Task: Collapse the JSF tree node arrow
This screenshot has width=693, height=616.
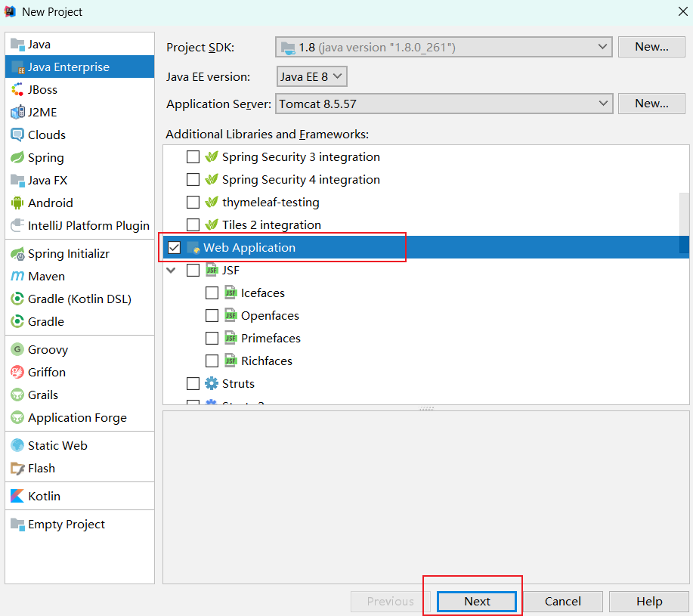Action: tap(171, 270)
